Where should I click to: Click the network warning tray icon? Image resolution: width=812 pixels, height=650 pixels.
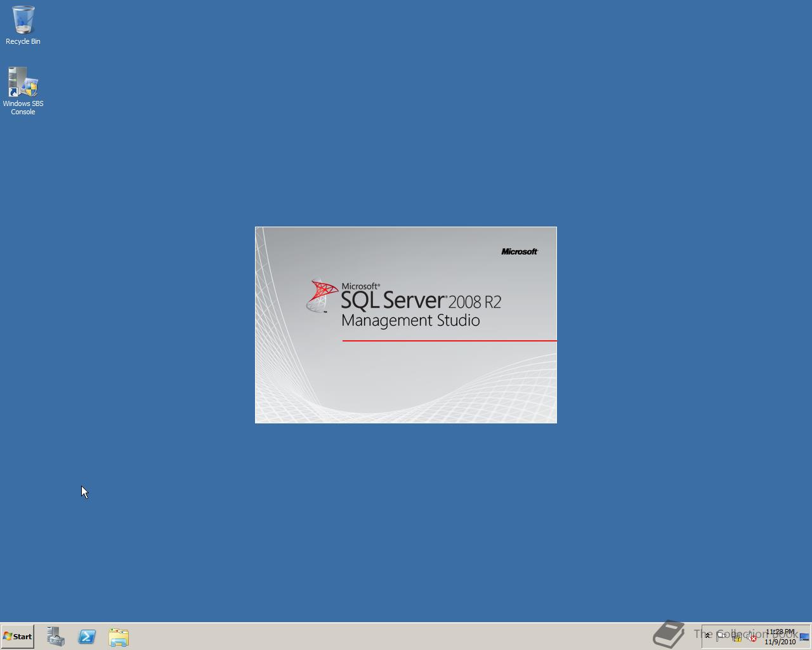pos(737,637)
